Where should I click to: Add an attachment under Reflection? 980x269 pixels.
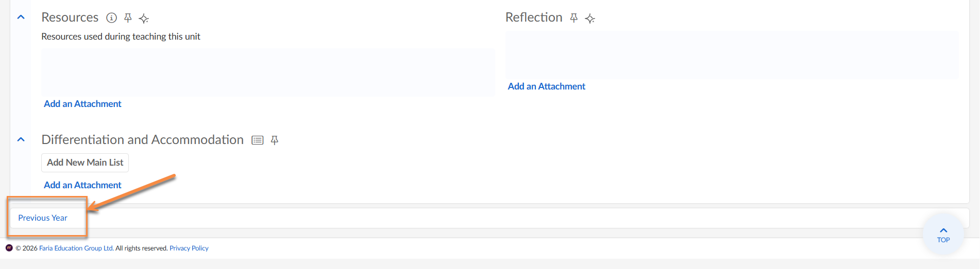click(x=546, y=86)
